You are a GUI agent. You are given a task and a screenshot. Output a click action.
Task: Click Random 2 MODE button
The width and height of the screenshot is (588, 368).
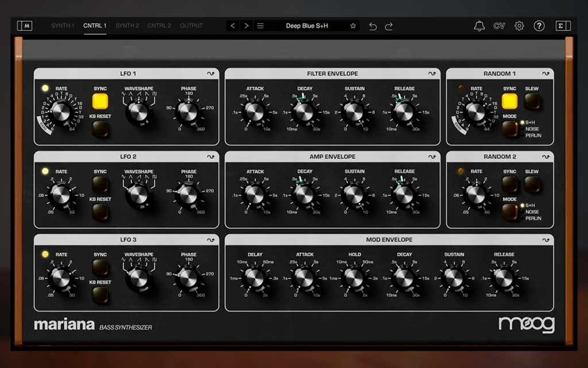point(510,212)
